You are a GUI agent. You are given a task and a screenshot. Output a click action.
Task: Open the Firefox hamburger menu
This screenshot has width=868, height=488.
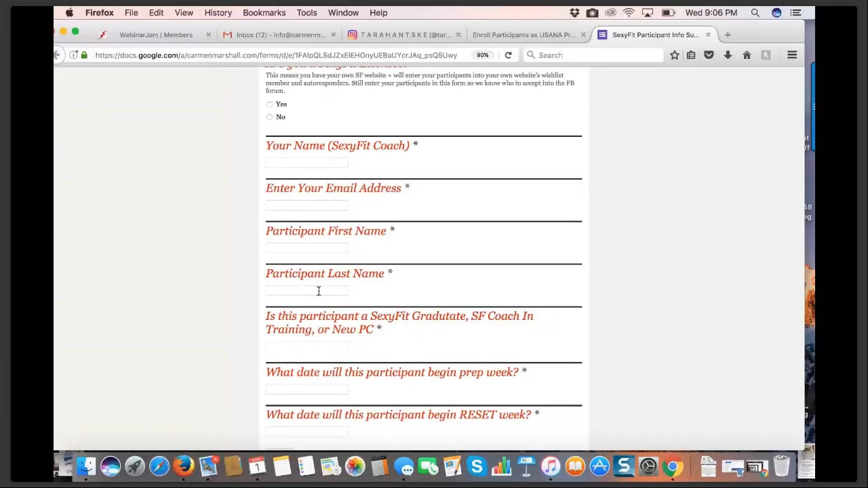(x=792, y=55)
